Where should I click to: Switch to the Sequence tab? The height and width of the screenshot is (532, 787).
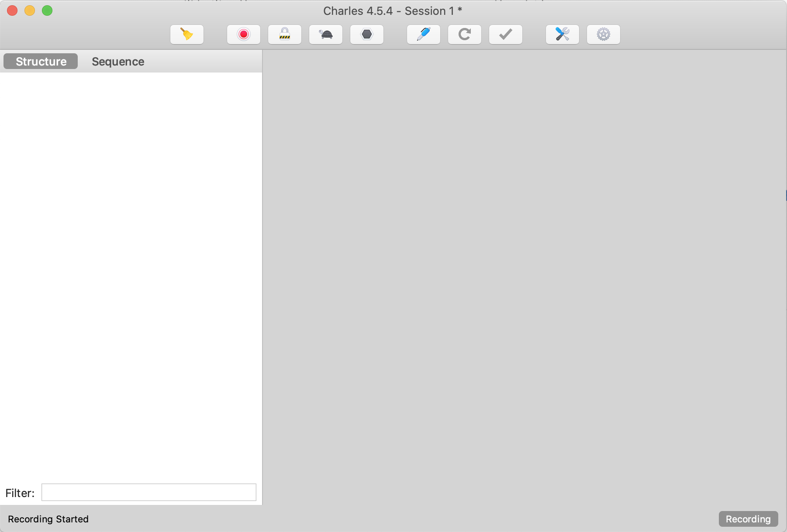click(118, 62)
